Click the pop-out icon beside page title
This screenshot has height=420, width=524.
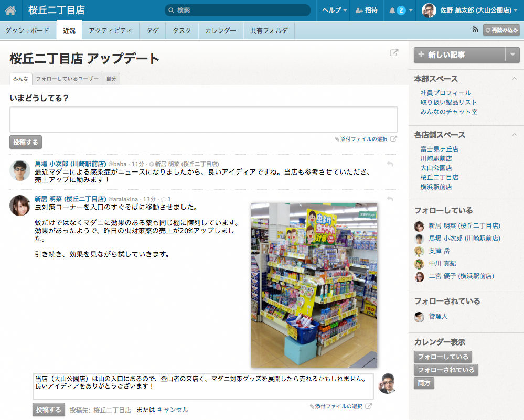coord(394,53)
